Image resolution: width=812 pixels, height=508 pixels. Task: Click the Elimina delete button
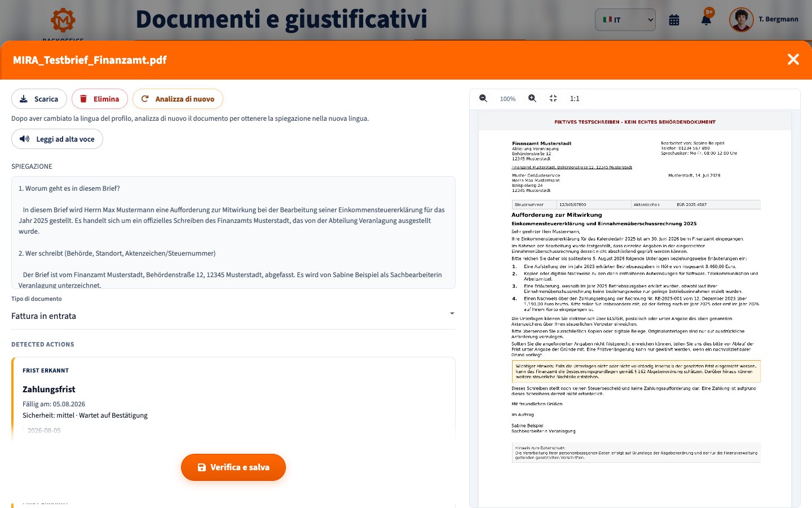pos(100,99)
